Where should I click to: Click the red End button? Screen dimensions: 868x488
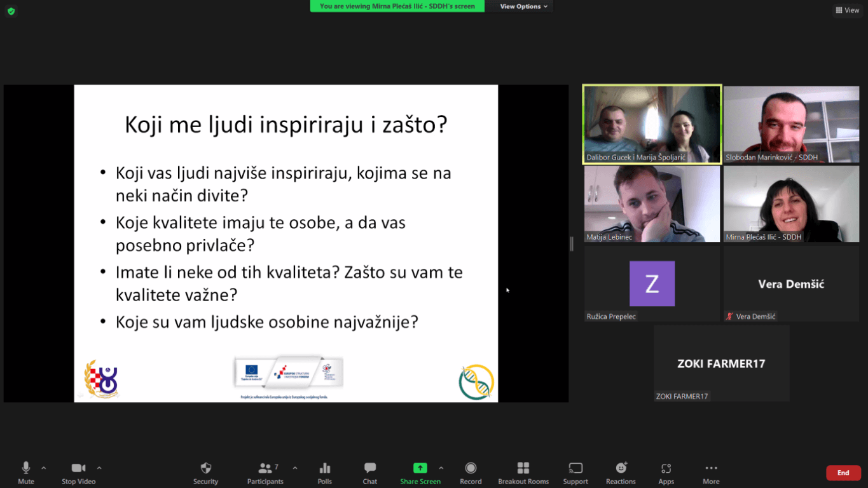[x=843, y=473]
